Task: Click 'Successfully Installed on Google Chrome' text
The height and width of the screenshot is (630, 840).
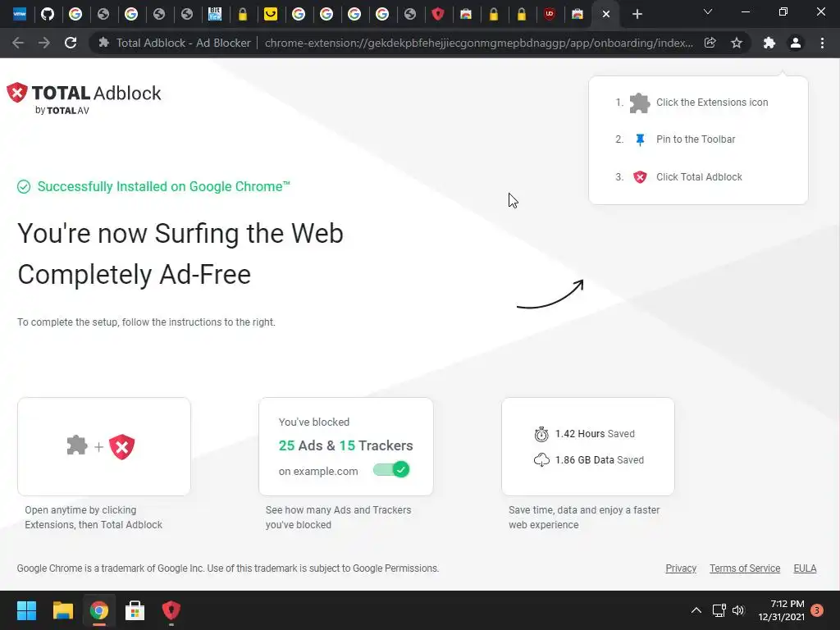Action: [163, 186]
